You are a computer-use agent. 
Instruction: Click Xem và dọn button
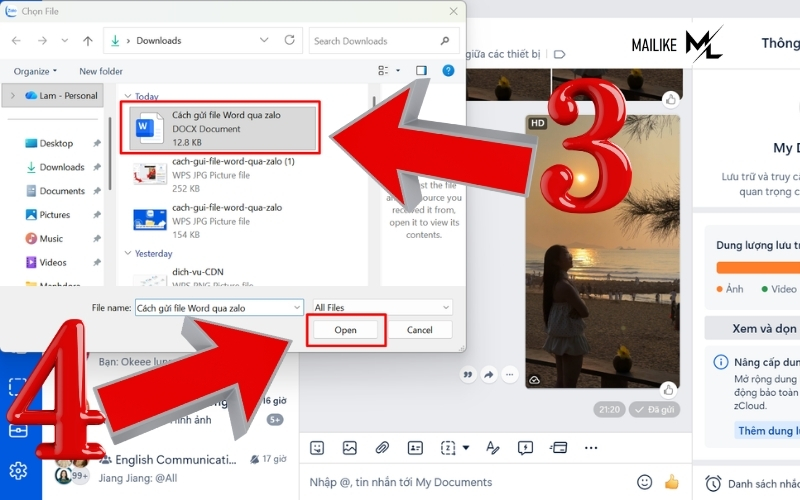[753, 328]
